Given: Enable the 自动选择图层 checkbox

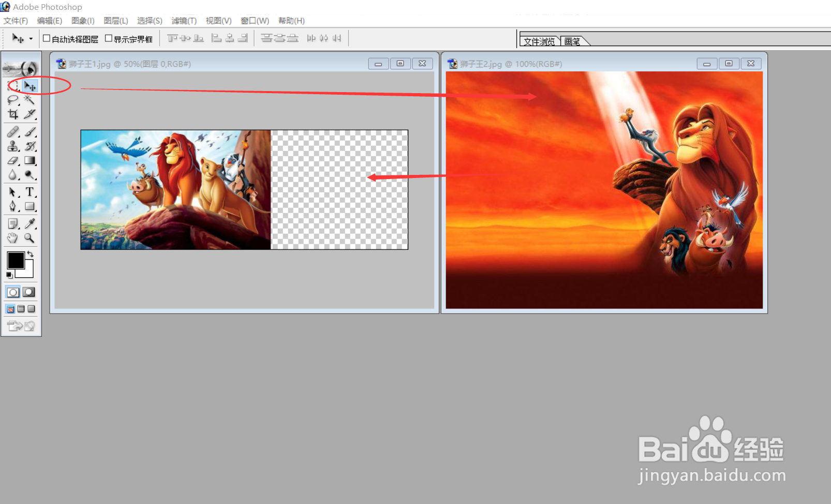Looking at the screenshot, I should [47, 38].
